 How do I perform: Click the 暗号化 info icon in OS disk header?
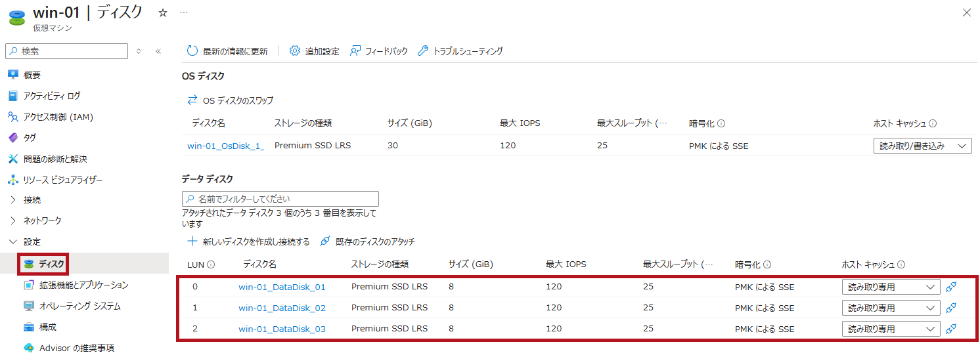721,123
